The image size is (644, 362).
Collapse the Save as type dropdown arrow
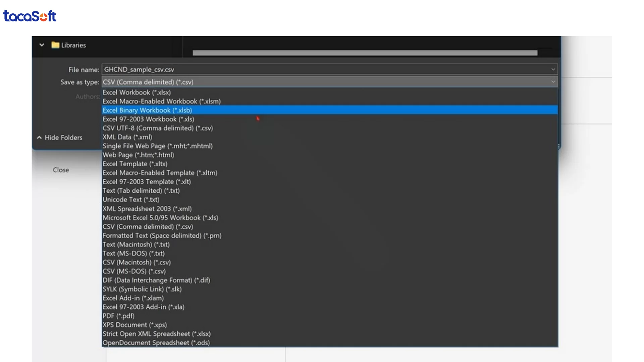point(553,82)
